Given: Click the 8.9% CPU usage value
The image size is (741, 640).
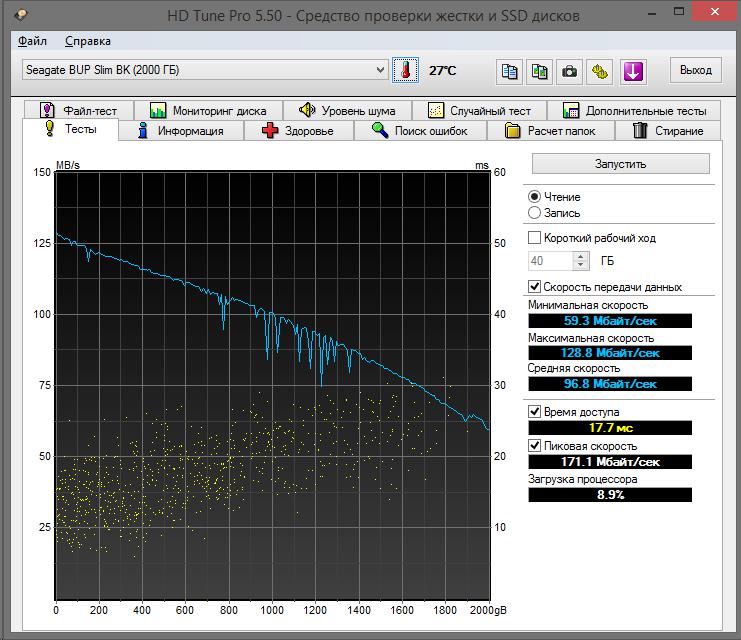Looking at the screenshot, I should click(x=610, y=495).
